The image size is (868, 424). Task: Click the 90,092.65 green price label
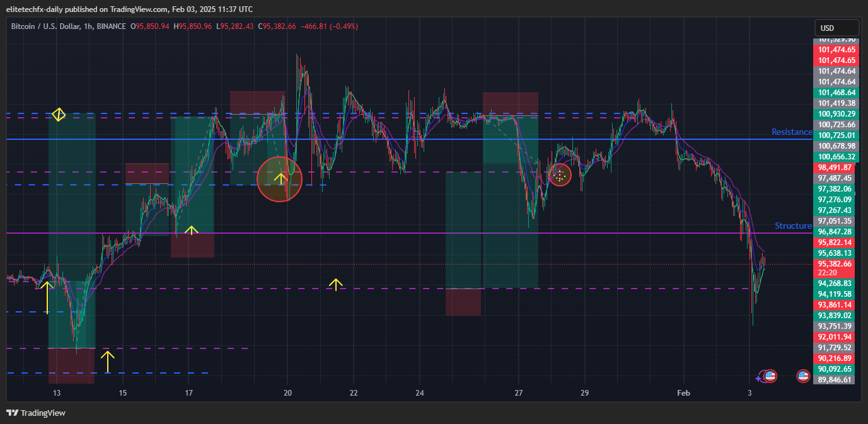835,369
